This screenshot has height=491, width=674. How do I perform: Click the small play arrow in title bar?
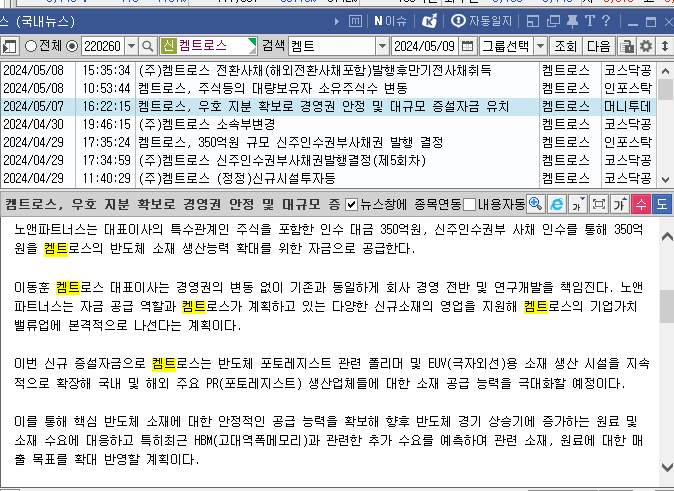point(337,21)
